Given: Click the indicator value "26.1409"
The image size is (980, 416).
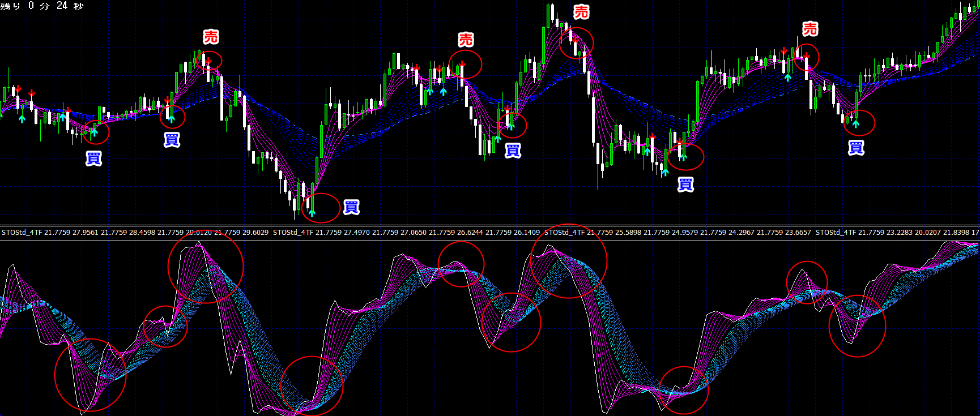Looking at the screenshot, I should tap(527, 233).
